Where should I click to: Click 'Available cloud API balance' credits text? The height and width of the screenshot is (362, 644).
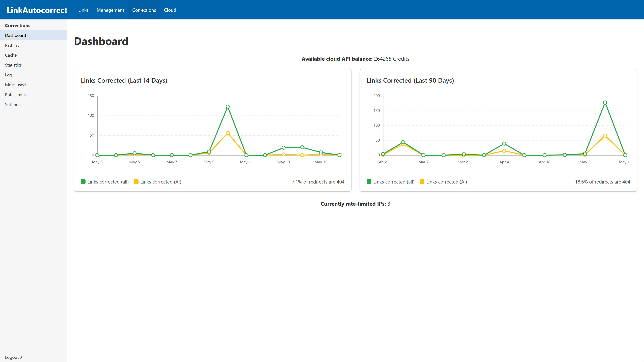click(356, 59)
